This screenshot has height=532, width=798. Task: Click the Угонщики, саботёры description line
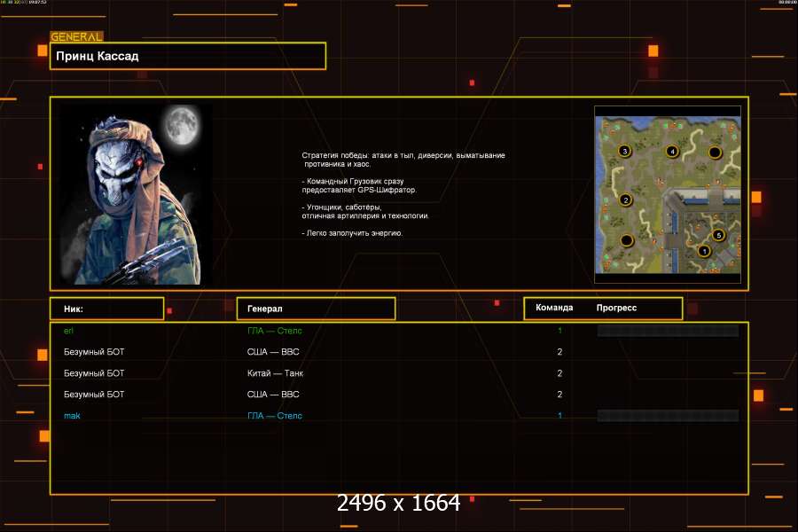(x=365, y=211)
